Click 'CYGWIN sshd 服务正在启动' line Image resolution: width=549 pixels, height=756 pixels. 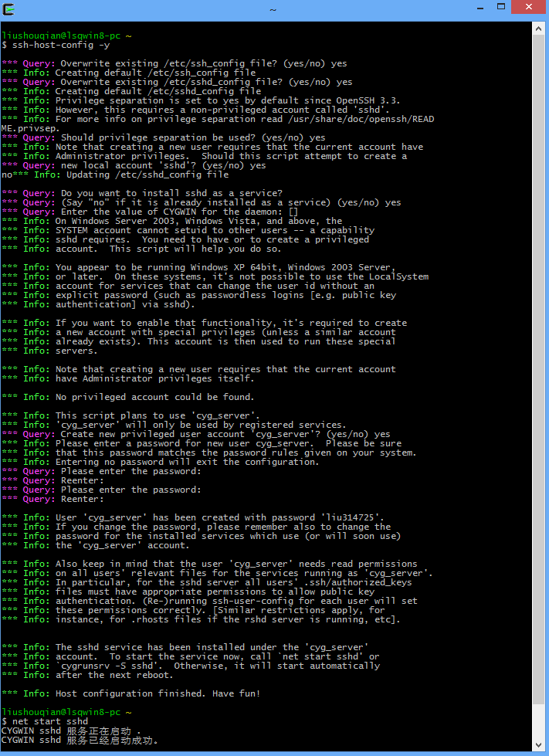click(71, 731)
